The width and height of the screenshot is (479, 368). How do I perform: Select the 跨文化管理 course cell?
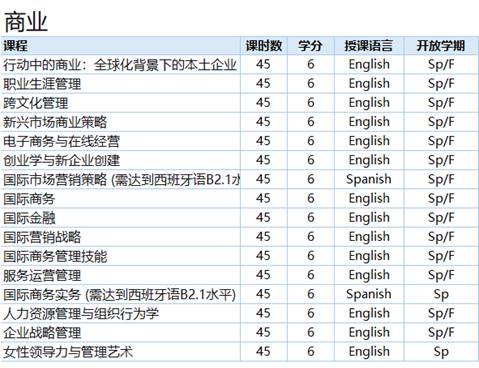click(120, 103)
